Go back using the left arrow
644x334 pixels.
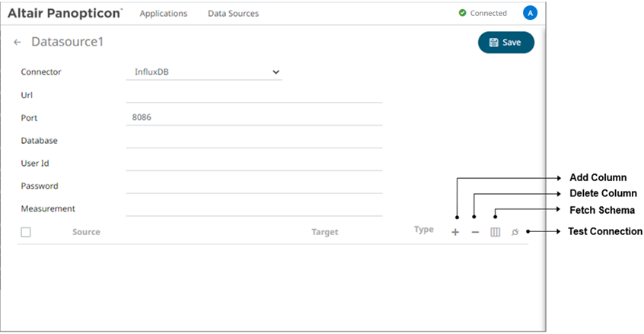18,43
